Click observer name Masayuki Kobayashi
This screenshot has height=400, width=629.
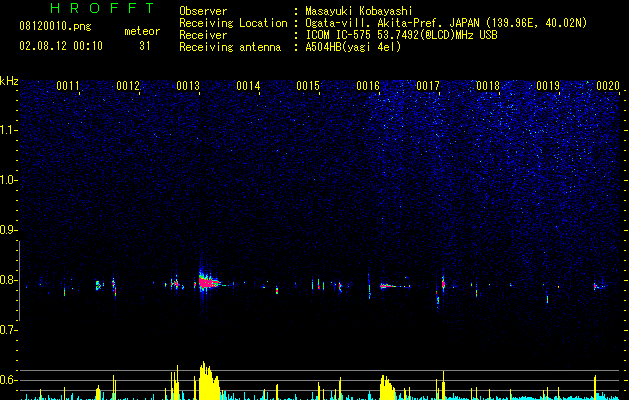(359, 11)
